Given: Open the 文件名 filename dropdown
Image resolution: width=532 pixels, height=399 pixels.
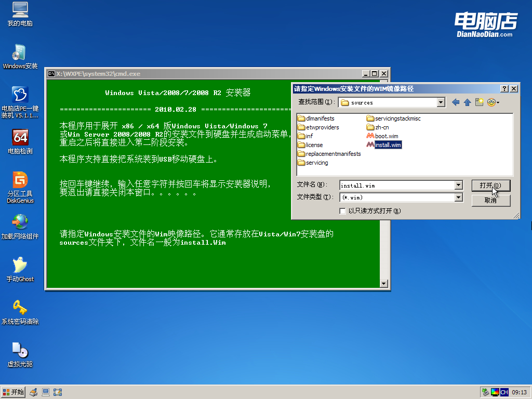Looking at the screenshot, I should [x=458, y=185].
